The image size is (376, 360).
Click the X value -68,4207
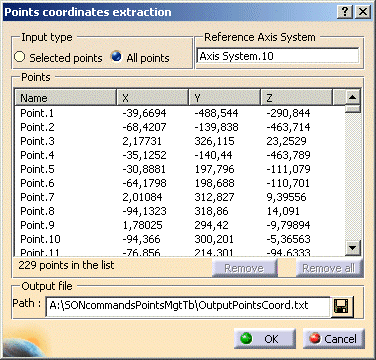click(x=144, y=127)
